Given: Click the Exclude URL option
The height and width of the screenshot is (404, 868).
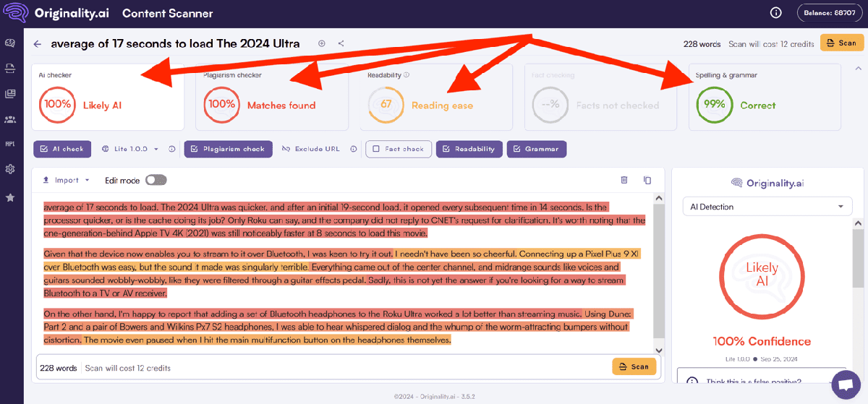Looking at the screenshot, I should coord(311,149).
